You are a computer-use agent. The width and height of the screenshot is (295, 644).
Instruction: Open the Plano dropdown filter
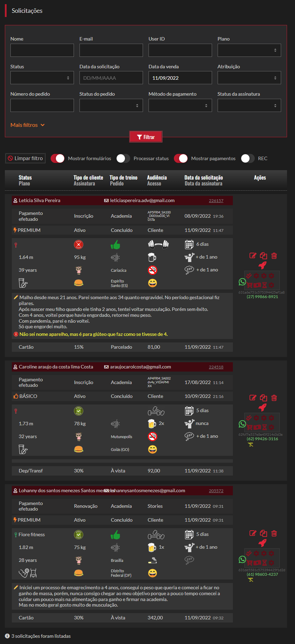point(249,50)
